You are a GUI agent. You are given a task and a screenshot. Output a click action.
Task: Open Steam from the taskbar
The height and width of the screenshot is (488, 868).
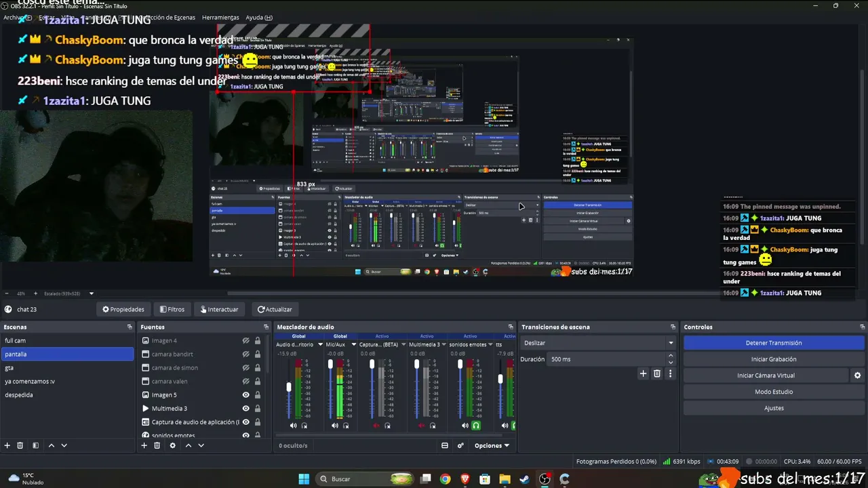[524, 479]
